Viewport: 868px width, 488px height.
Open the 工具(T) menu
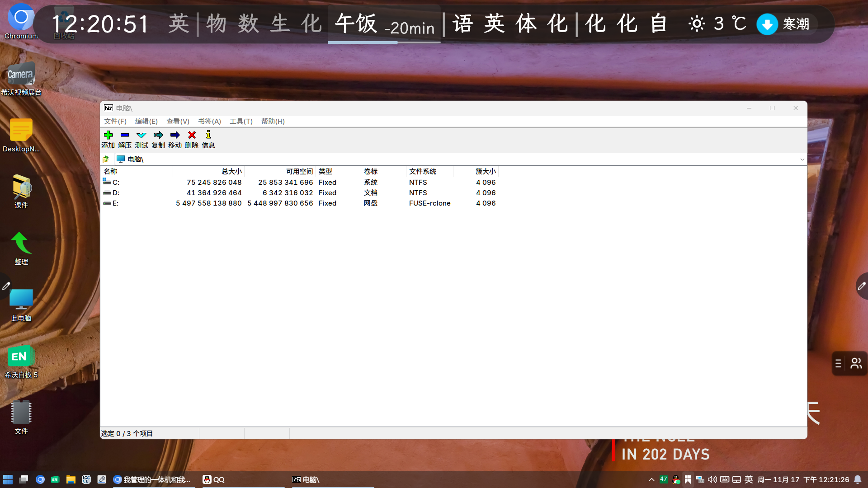[x=241, y=121]
